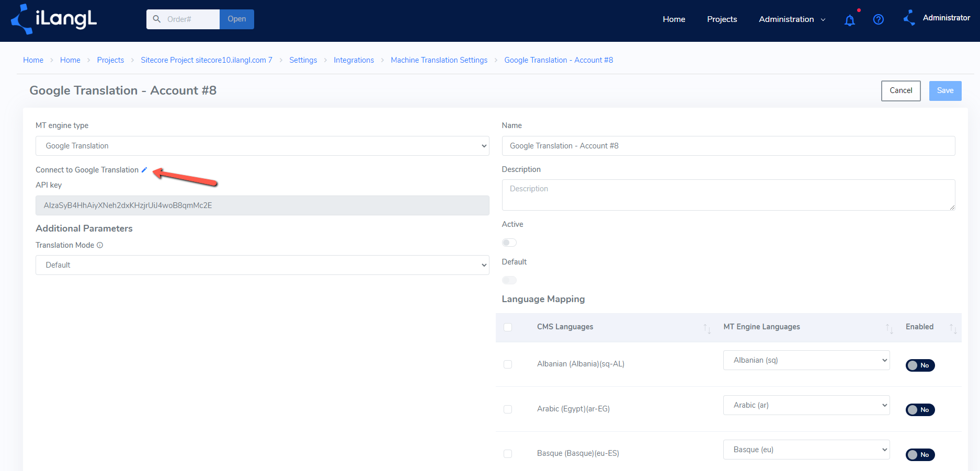Enable the Albanian language mapping toggle
The width and height of the screenshot is (980, 471).
point(920,365)
